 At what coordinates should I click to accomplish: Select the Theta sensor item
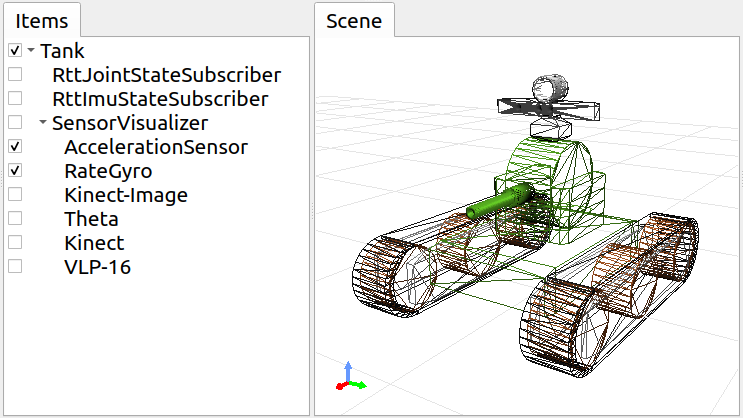(x=91, y=219)
